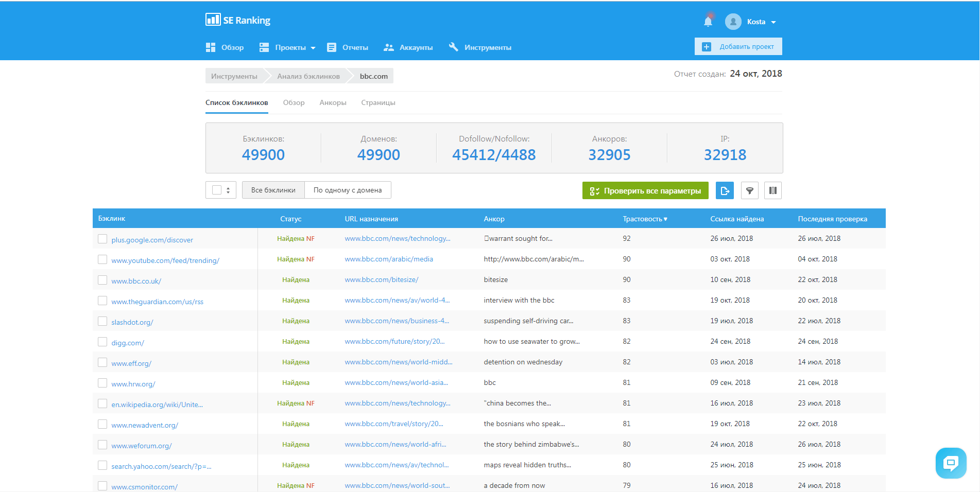Check the www.theguardian.com/us/rss row checkbox
Viewport: 980px width, 492px height.
102,301
